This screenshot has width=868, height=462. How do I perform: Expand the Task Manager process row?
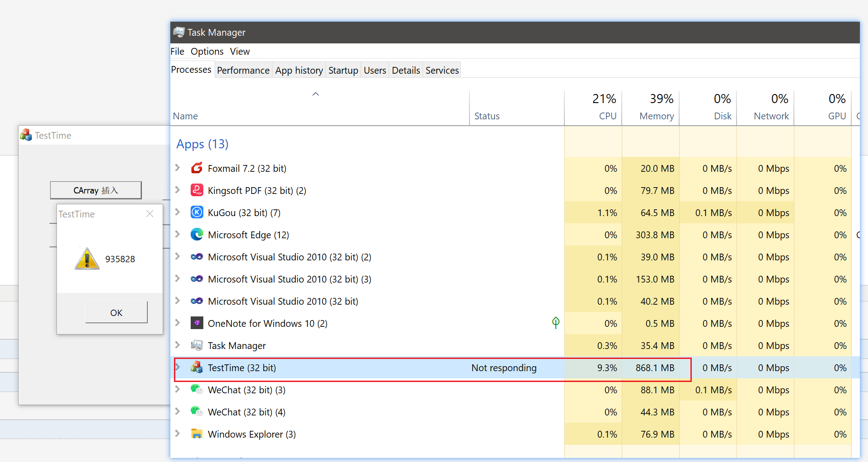[178, 345]
